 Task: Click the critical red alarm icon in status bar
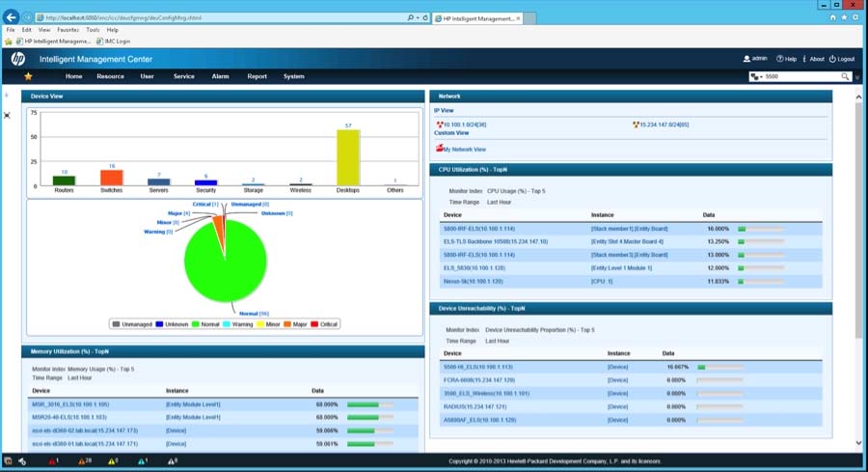(53, 461)
